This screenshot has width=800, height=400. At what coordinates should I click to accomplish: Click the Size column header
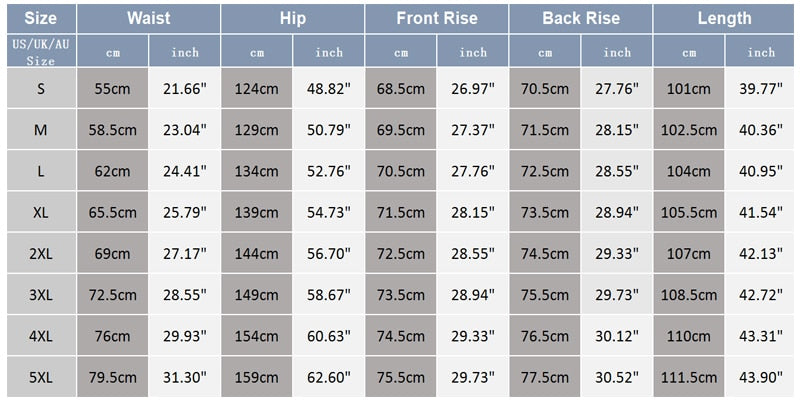click(x=40, y=18)
